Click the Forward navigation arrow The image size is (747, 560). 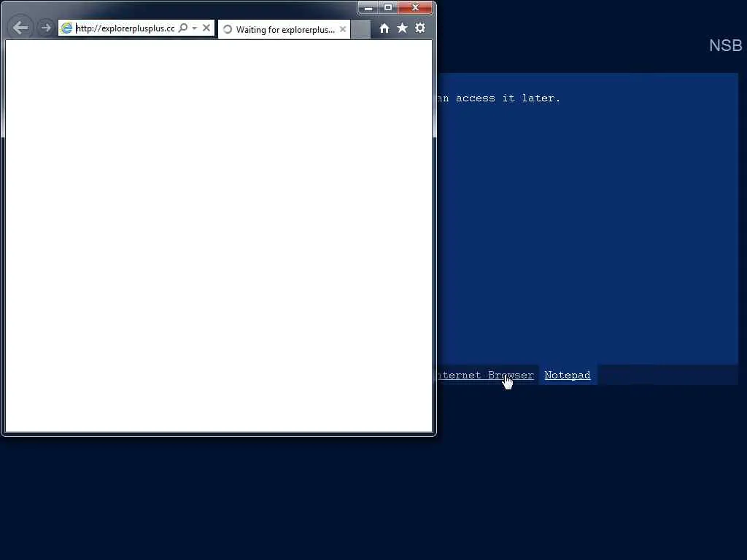(46, 28)
